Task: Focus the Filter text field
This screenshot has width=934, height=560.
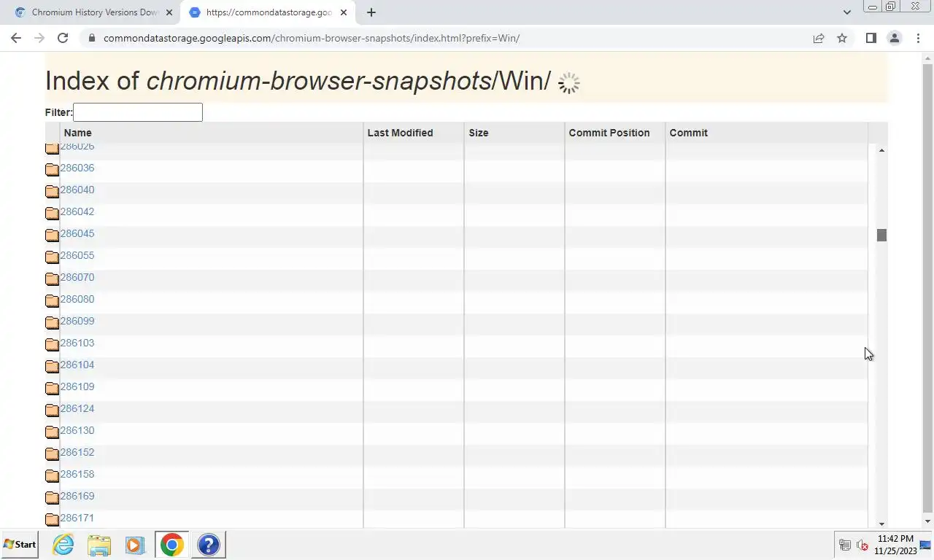Action: click(138, 112)
